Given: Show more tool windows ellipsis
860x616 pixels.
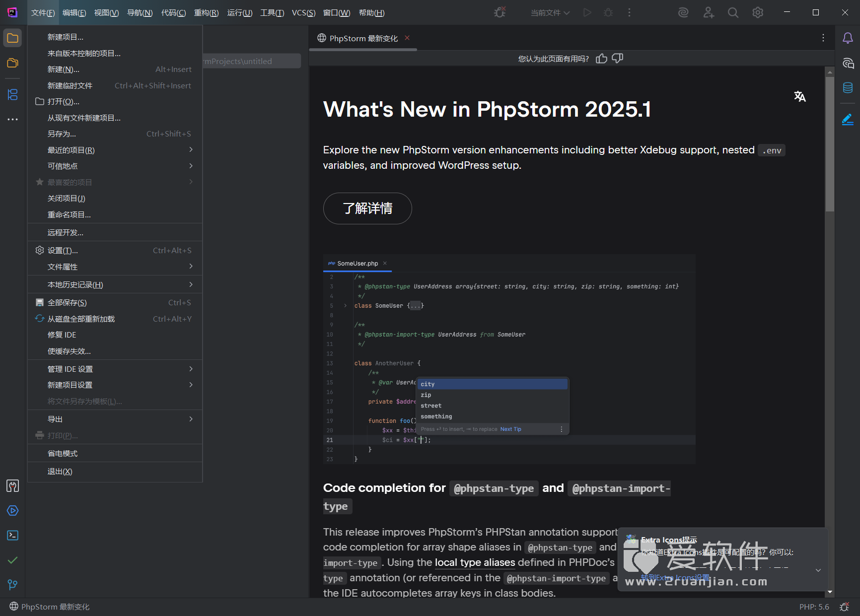Looking at the screenshot, I should click(x=12, y=119).
